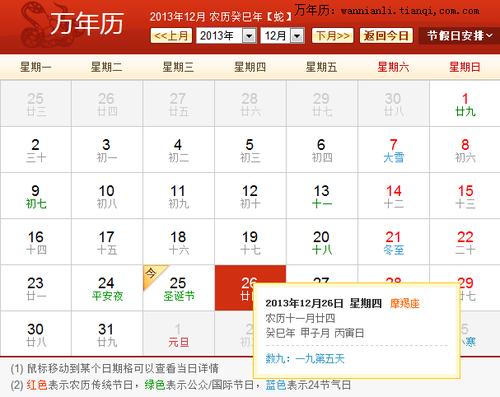Select December 24 平安夜
Screen dimensions: 500x397
click(107, 288)
